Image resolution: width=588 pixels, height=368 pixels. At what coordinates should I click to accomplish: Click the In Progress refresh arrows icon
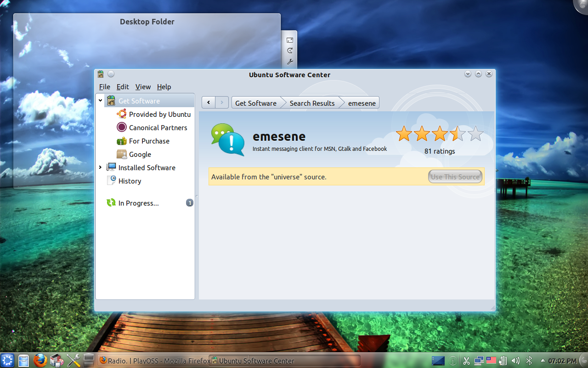point(111,203)
